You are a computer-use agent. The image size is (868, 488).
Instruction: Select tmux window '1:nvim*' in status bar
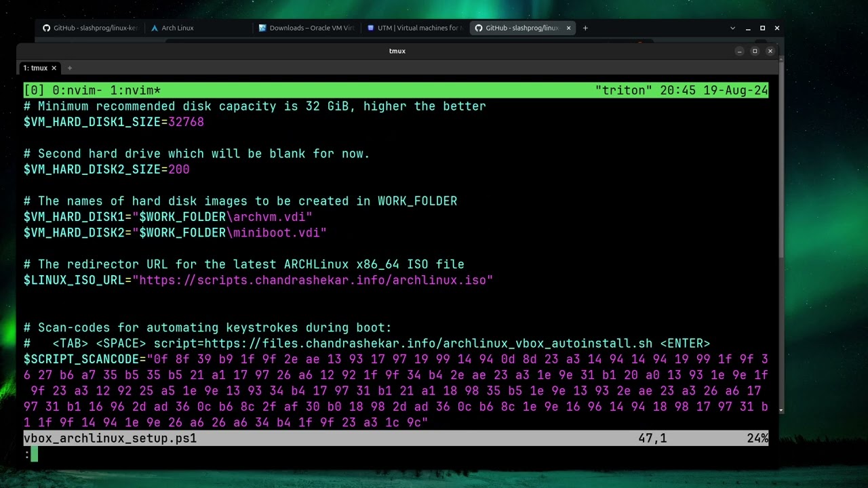click(136, 91)
